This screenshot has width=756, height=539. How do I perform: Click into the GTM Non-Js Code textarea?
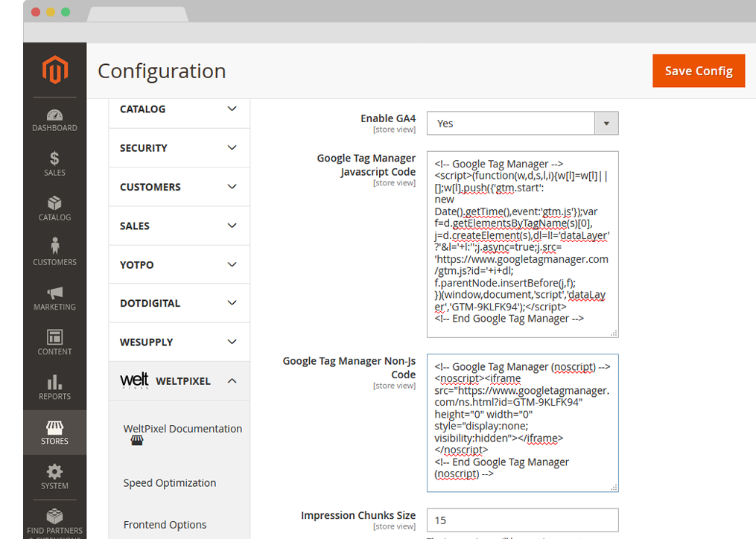click(x=522, y=422)
